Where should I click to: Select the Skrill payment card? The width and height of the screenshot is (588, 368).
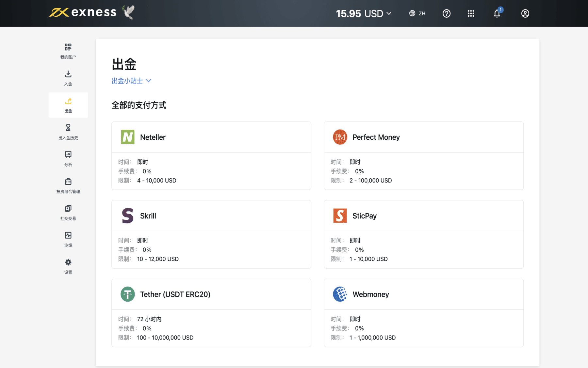pos(211,234)
